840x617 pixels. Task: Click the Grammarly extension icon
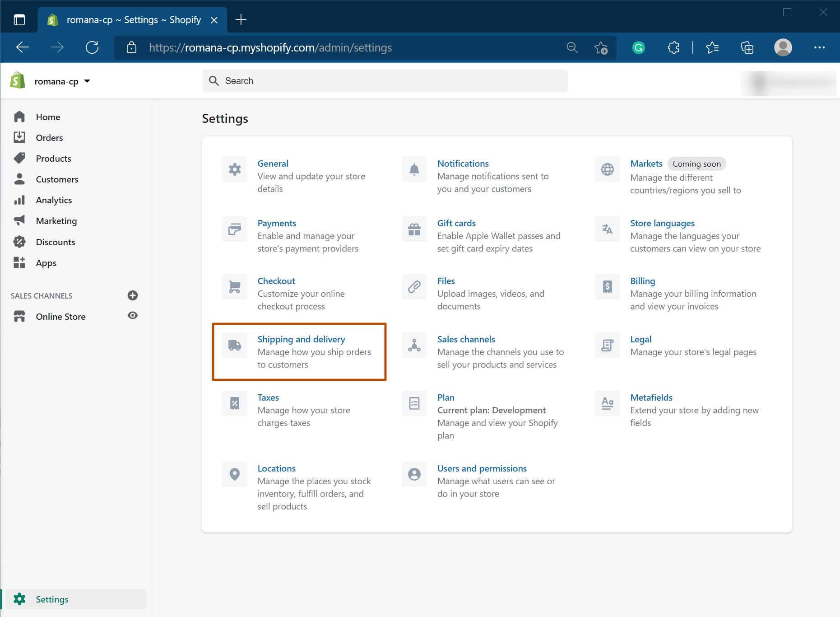pos(639,47)
